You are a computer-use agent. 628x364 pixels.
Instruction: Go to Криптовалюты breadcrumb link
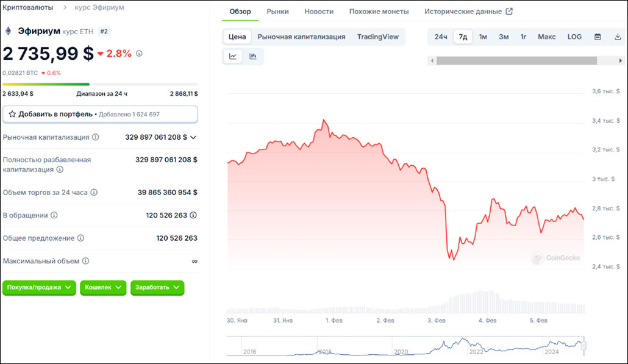tap(27, 7)
